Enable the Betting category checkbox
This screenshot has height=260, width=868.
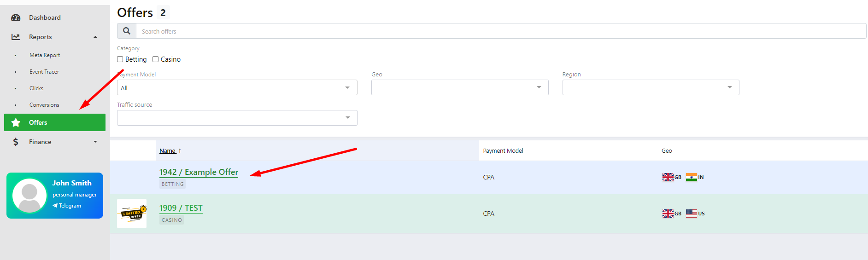(120, 59)
